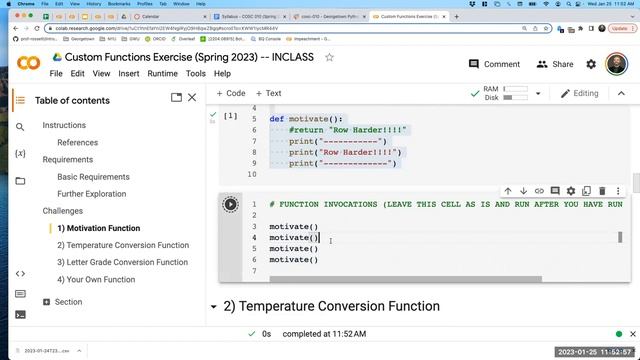Go to 1) Motivation Function entry
Image resolution: width=640 pixels, height=360 pixels.
tap(98, 228)
